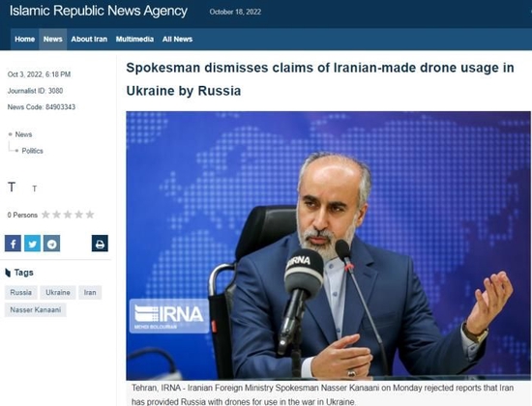Decrease font size with small T

click(x=34, y=188)
